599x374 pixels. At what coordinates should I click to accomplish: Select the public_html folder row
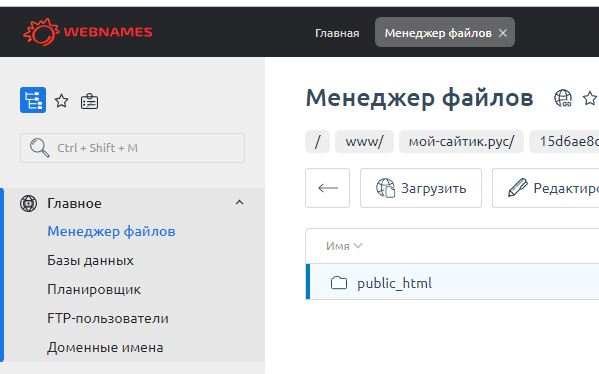452,283
